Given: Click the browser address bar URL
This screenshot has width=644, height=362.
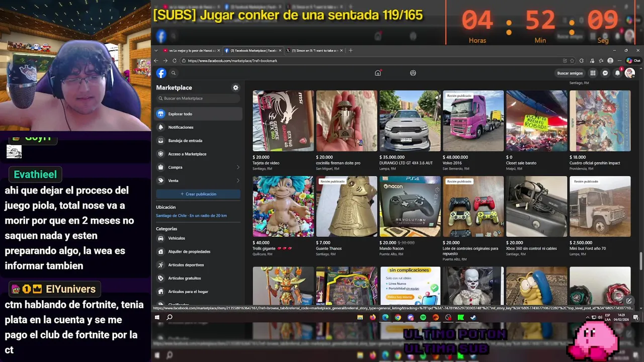Looking at the screenshot, I should click(x=232, y=61).
